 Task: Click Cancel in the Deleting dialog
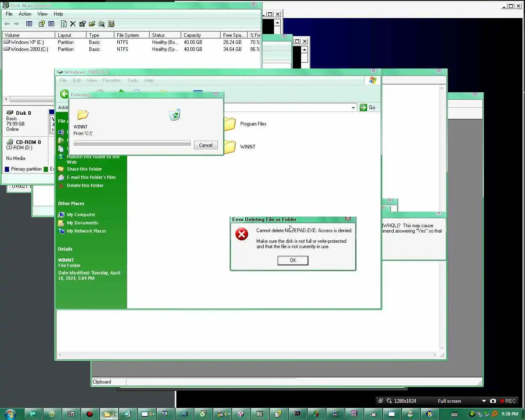[205, 145]
